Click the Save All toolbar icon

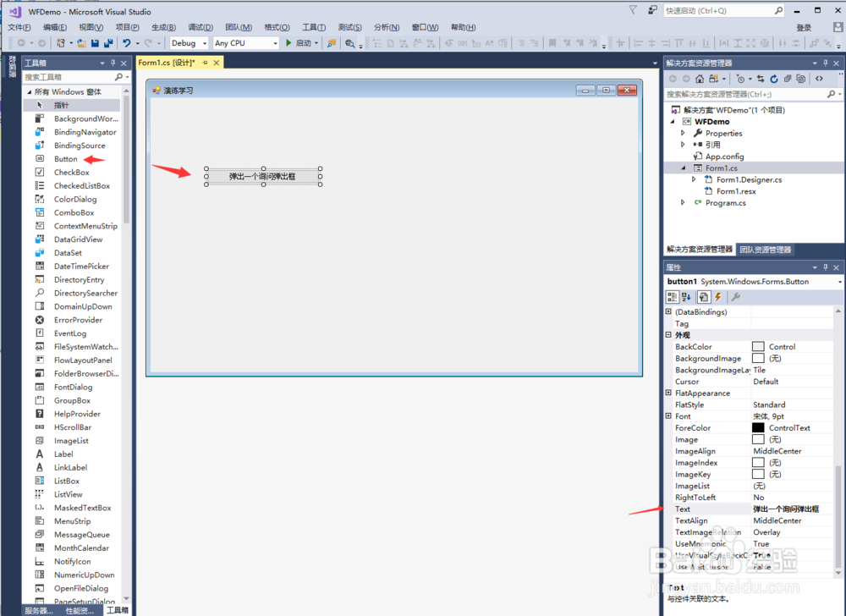tap(108, 43)
